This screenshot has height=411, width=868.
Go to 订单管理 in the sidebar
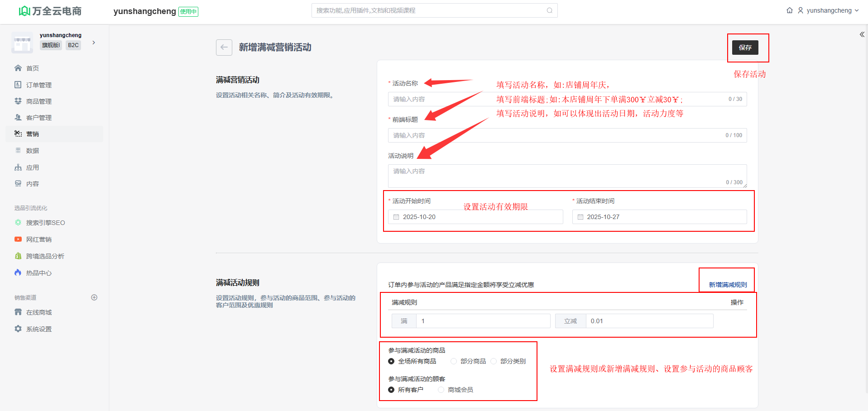38,85
